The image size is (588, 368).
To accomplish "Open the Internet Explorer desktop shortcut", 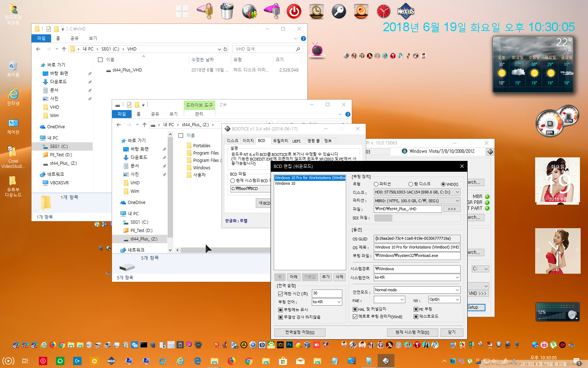I will click(13, 97).
